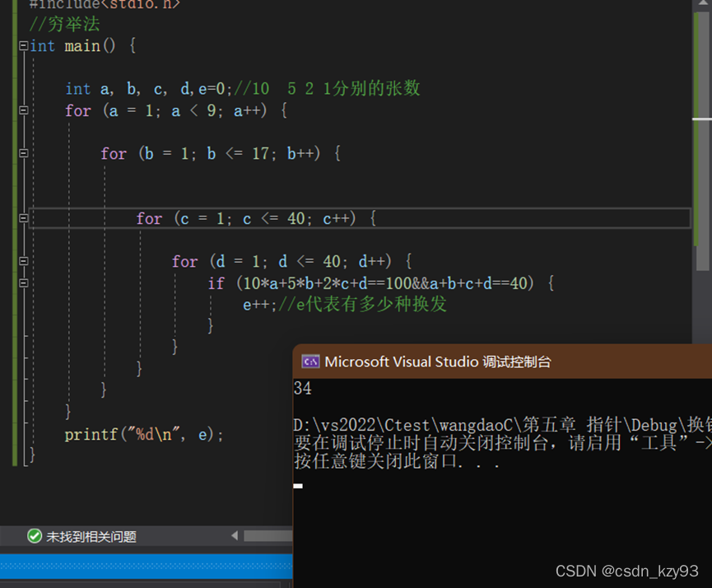Viewport: 712px width, 588px height.
Task: Click the green checkmark status icon
Action: tap(35, 536)
